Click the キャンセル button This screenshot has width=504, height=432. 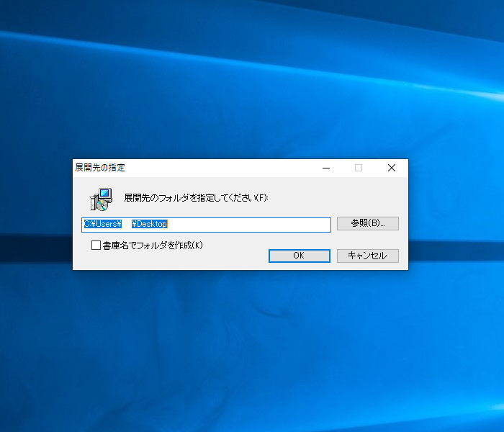368,256
